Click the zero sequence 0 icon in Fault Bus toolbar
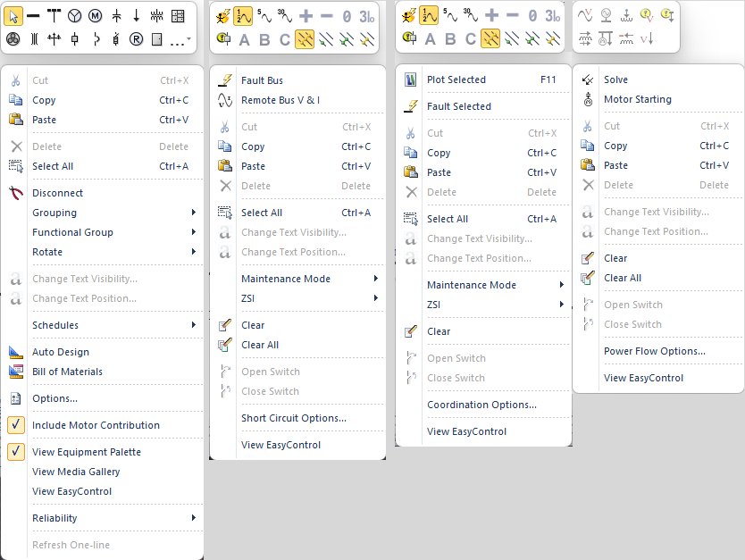The height and width of the screenshot is (560, 745). (347, 17)
